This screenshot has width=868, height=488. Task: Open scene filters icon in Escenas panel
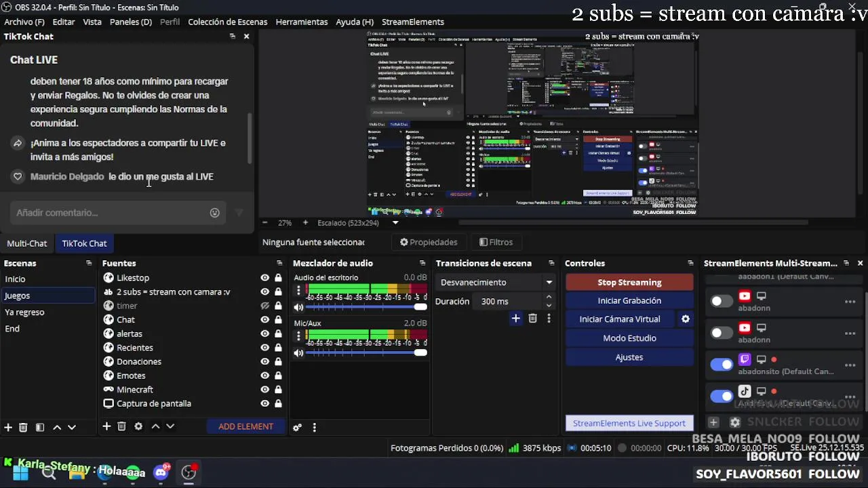click(x=40, y=427)
